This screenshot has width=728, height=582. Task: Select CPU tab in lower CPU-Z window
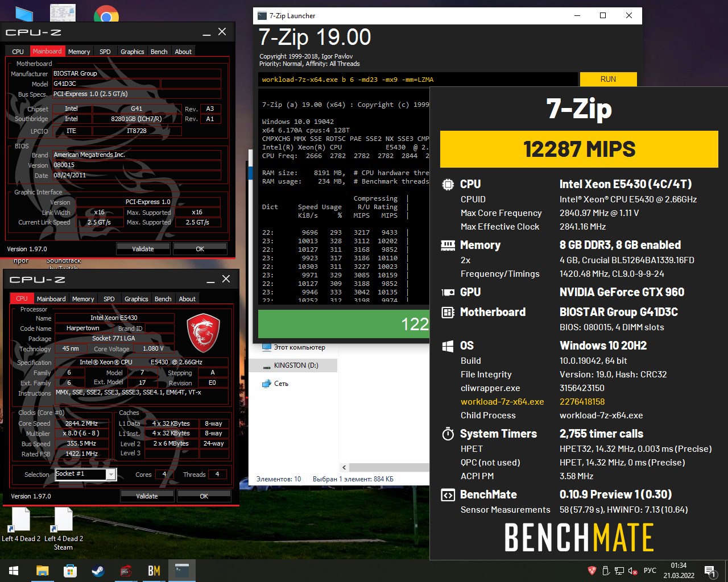pos(22,298)
